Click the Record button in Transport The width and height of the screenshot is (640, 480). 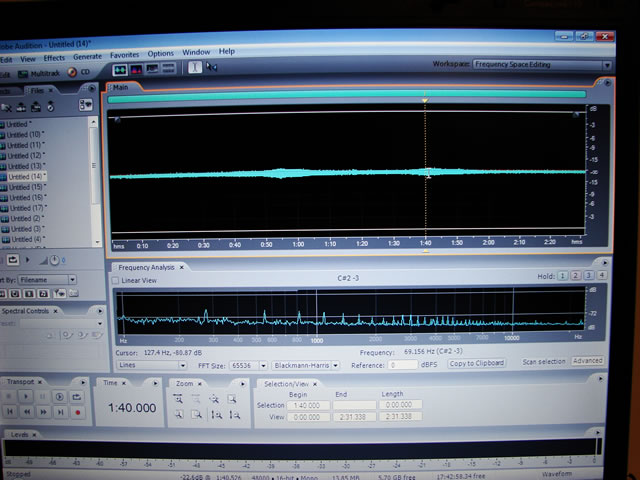click(x=76, y=412)
